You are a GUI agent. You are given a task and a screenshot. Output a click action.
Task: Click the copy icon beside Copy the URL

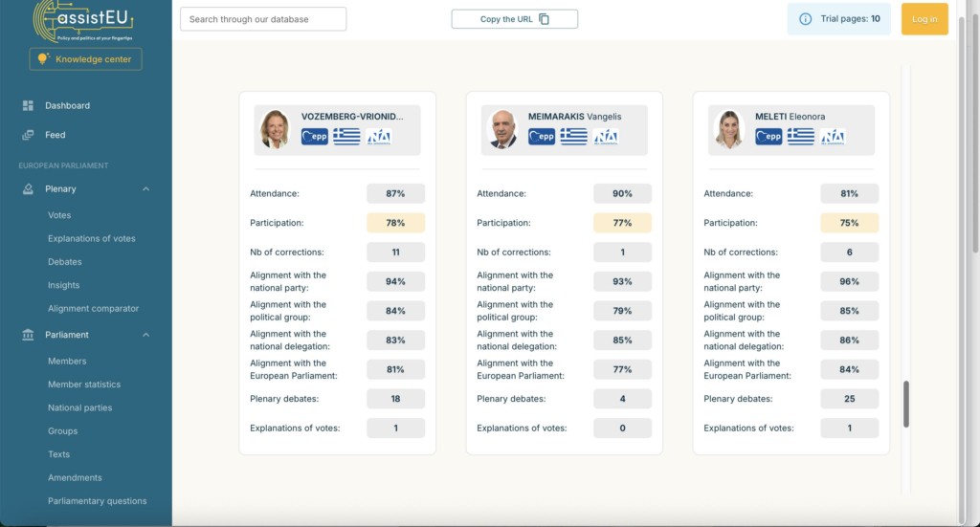pos(545,19)
